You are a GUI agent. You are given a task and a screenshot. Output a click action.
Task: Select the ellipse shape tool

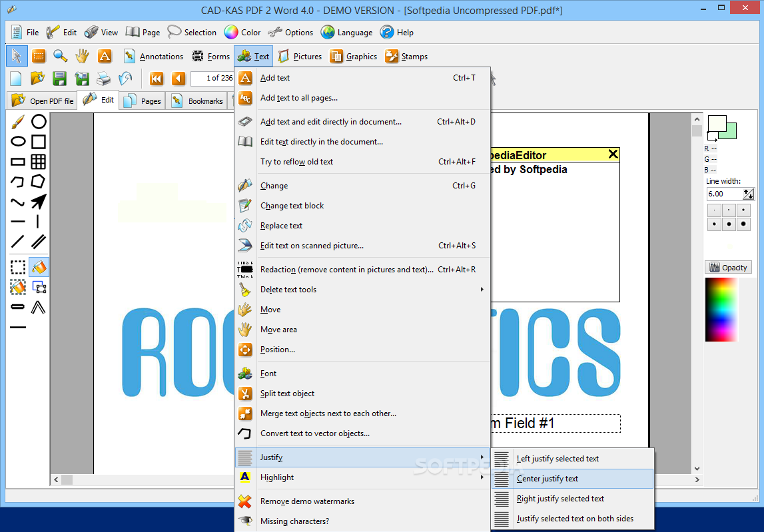click(18, 142)
